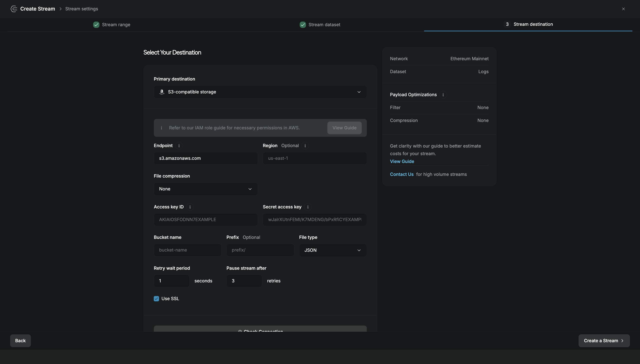Close the Create Stream dialog
The height and width of the screenshot is (364, 640).
[x=623, y=9]
